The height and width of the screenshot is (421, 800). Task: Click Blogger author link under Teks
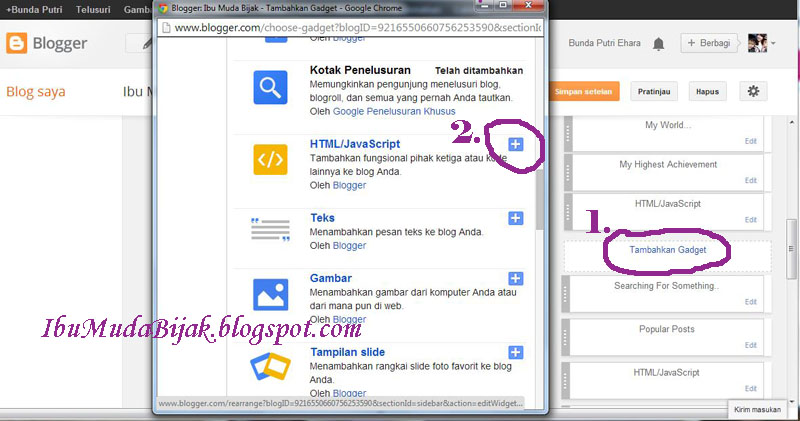pos(349,245)
